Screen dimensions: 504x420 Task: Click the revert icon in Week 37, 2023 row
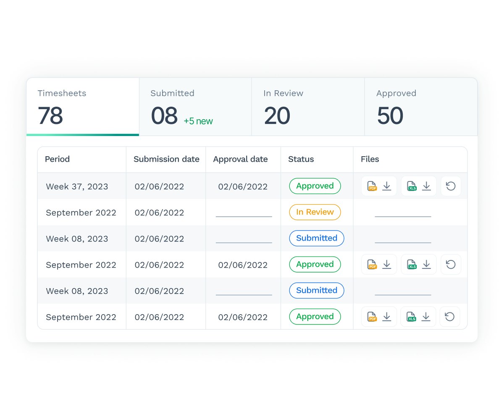coord(451,186)
